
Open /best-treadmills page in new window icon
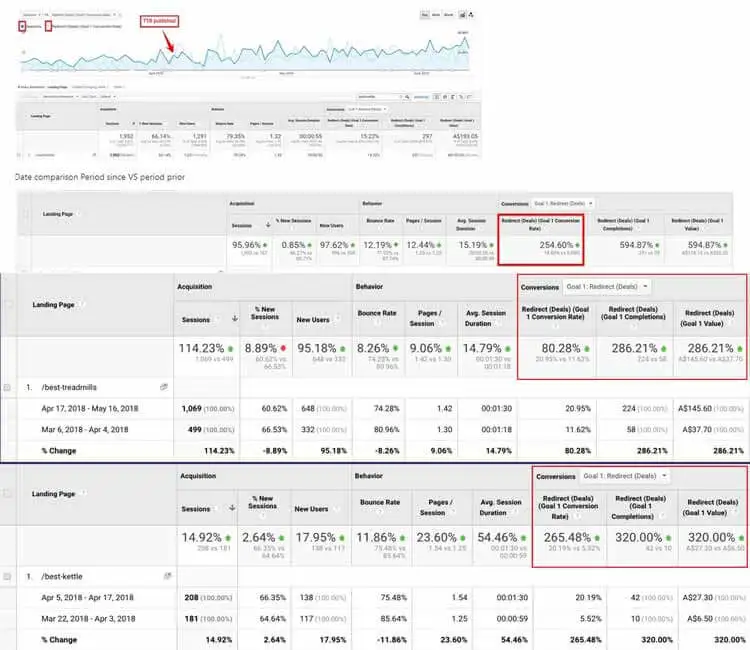tap(164, 387)
